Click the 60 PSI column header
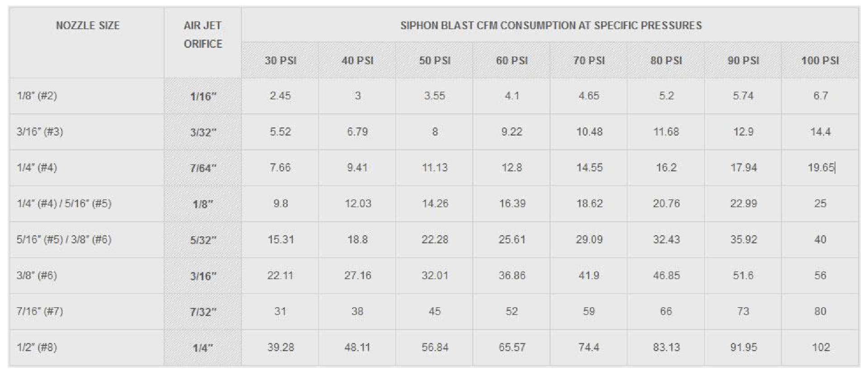 tap(512, 61)
